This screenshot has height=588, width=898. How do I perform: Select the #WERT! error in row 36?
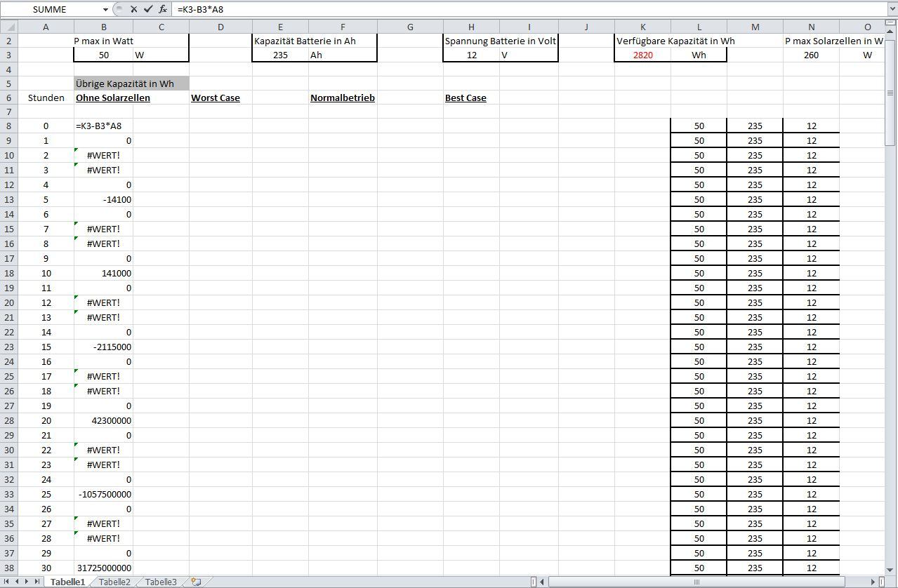coord(103,538)
